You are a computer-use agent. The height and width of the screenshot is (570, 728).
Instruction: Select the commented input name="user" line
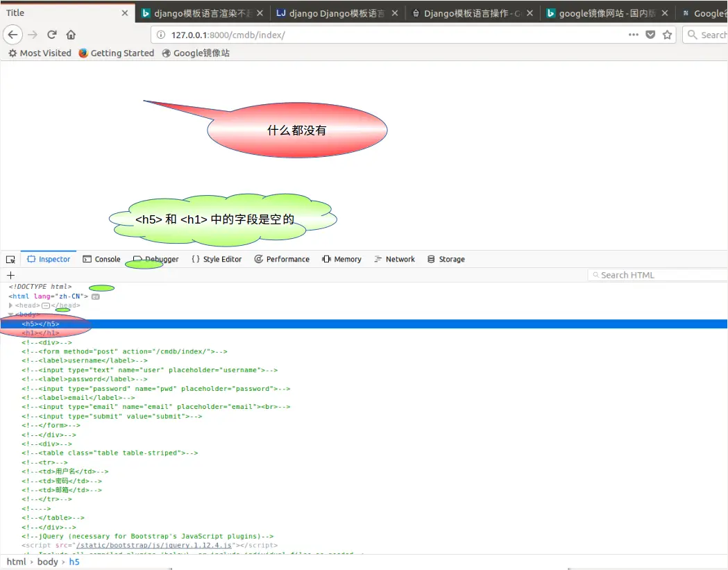149,370
